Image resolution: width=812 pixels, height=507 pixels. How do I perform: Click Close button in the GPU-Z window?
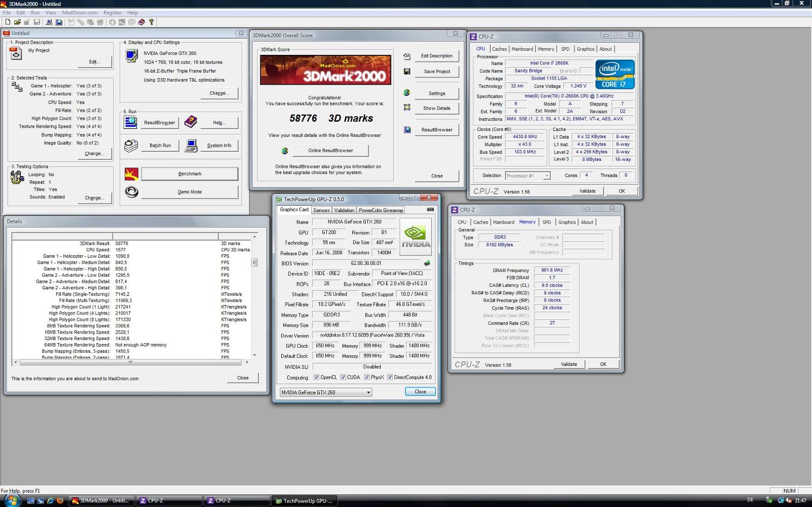pos(420,392)
